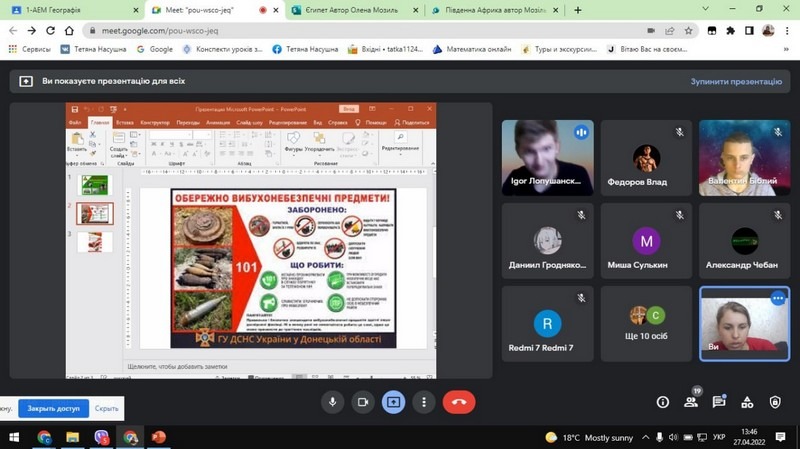Select Redmi 7 Redmi 7 participant tile
The image size is (800, 449).
(x=547, y=323)
